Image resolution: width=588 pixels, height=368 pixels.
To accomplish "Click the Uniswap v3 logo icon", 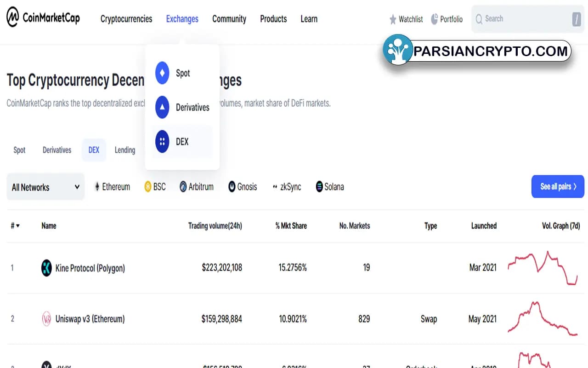I will [x=46, y=319].
